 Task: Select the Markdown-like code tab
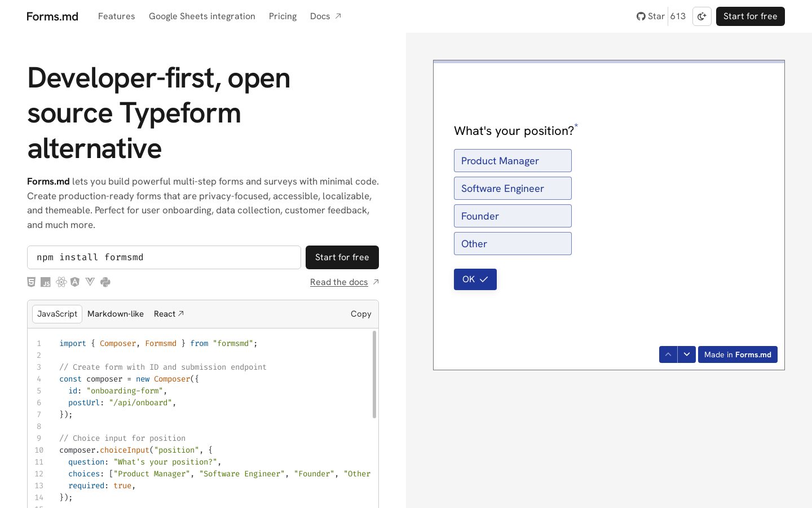click(116, 314)
